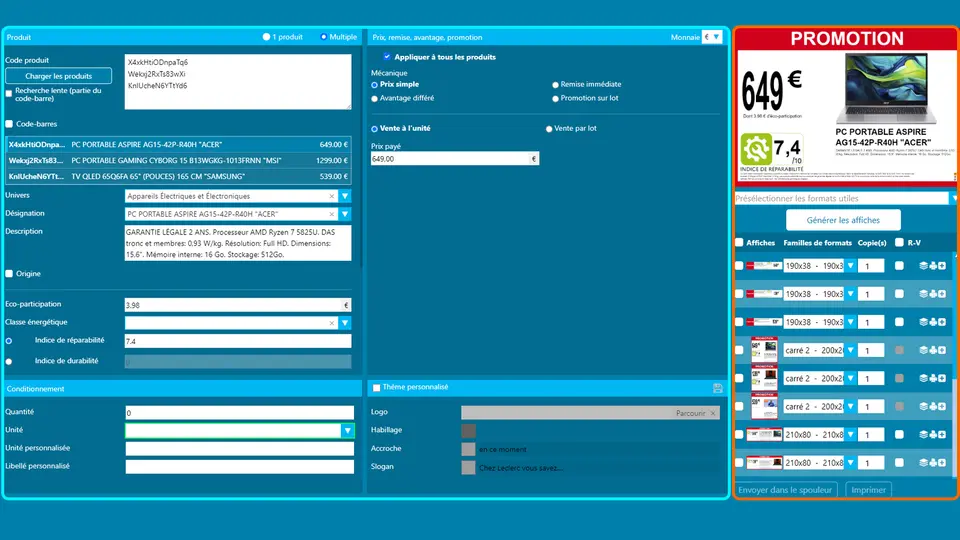The width and height of the screenshot is (960, 540).
Task: Clear the Classe énergétique field with X
Action: point(332,323)
